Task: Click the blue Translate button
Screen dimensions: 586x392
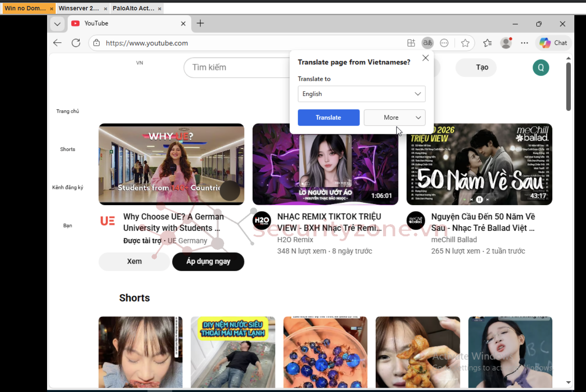Action: [328, 117]
